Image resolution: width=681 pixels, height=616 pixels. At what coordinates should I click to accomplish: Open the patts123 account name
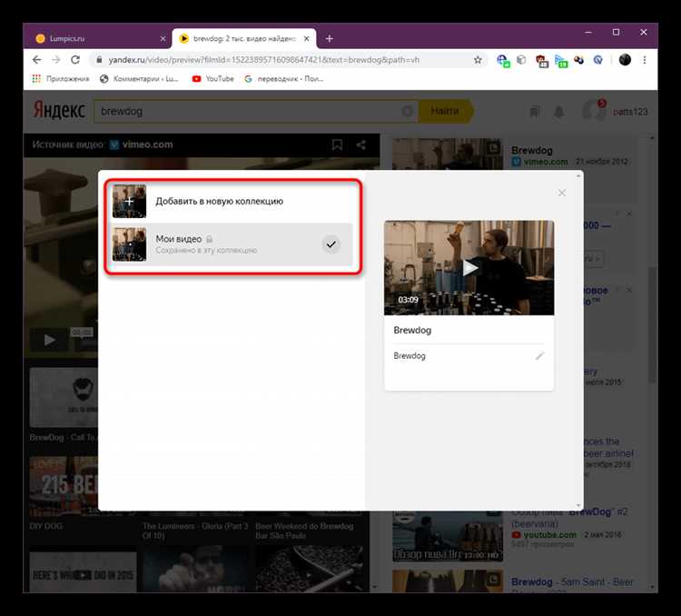click(630, 112)
